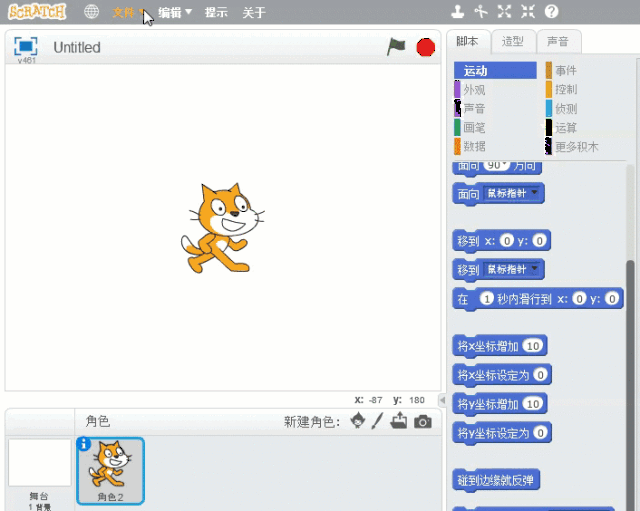
Task: Switch to the 造型 tab
Action: click(x=513, y=42)
